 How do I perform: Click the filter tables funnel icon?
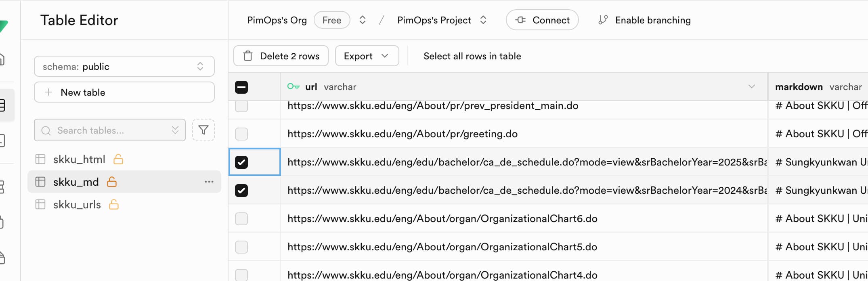[x=203, y=130]
